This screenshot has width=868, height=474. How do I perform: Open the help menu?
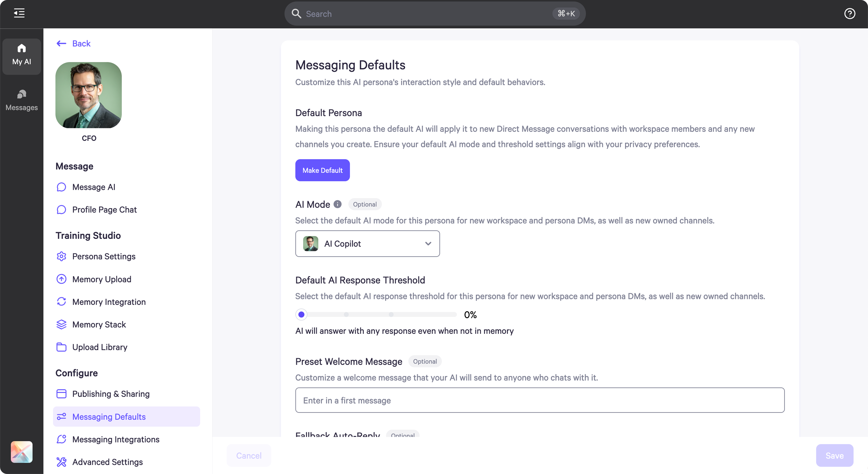click(850, 13)
